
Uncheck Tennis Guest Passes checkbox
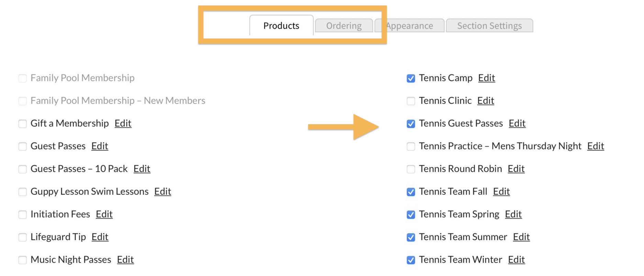tap(411, 124)
